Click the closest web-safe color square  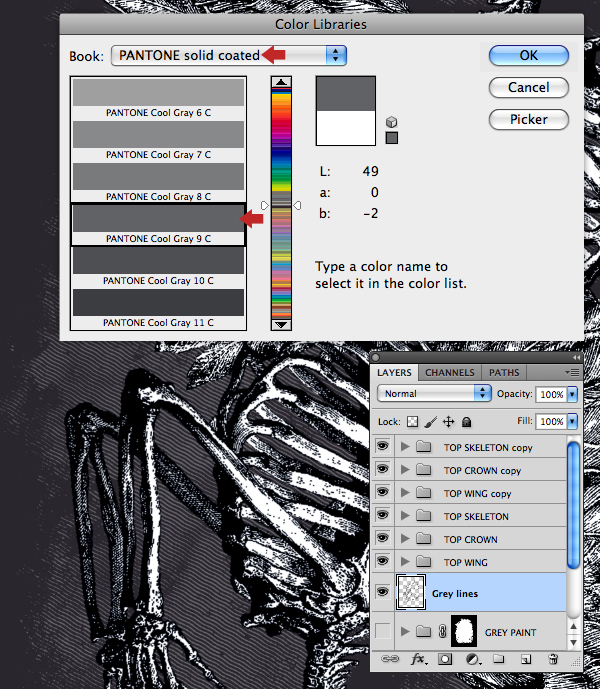392,138
